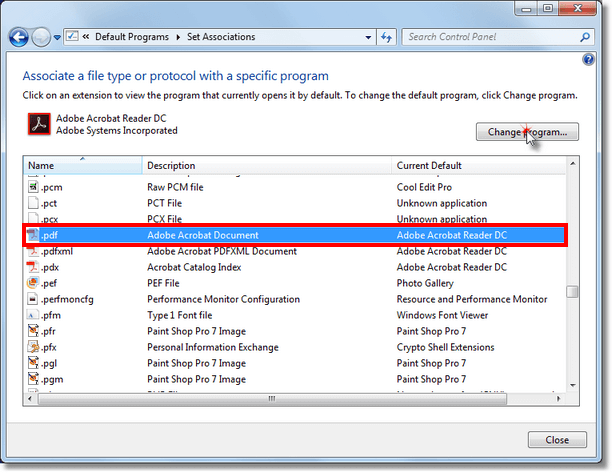Click 'Performance Monitor Configuration' description

coord(223,299)
